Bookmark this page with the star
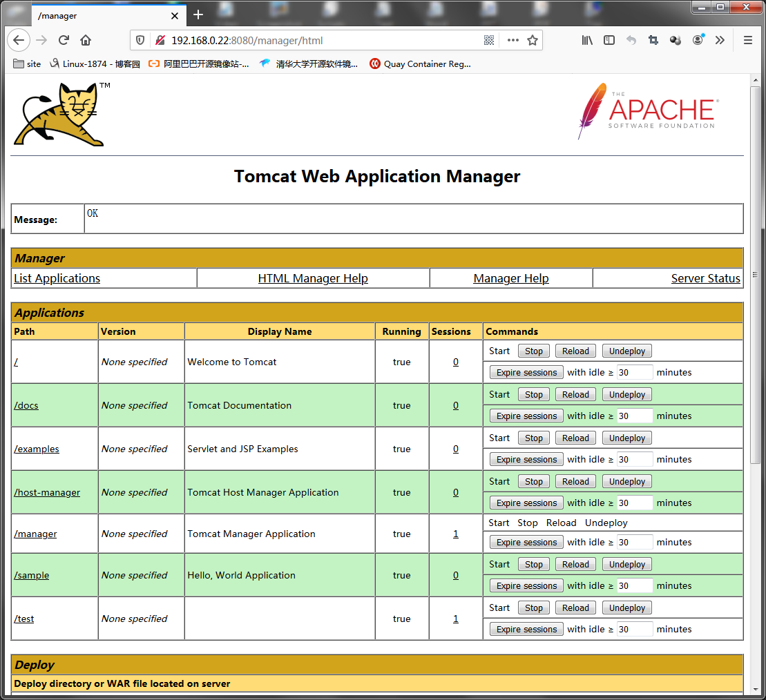This screenshot has height=700, width=766. 533,41
